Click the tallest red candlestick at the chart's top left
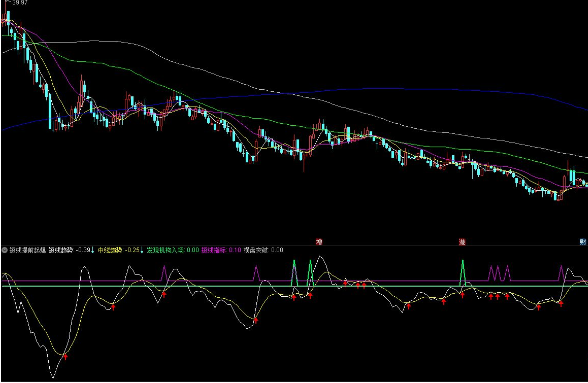 point(5,13)
